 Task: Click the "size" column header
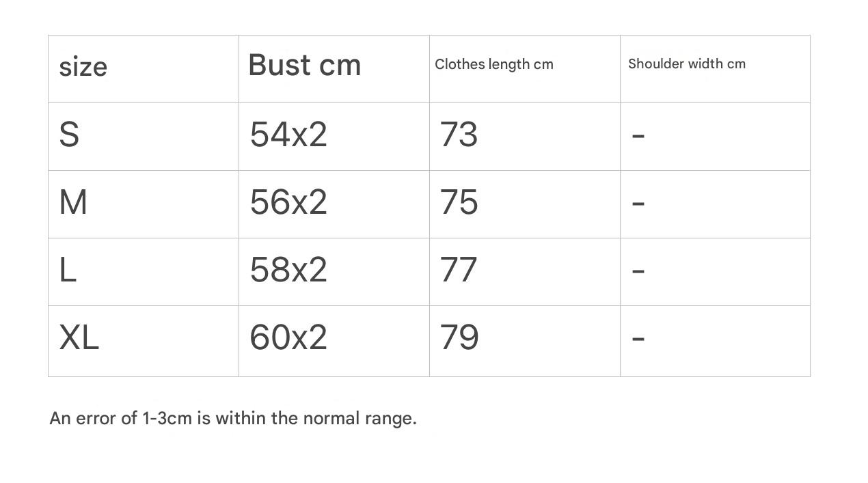[x=83, y=67]
